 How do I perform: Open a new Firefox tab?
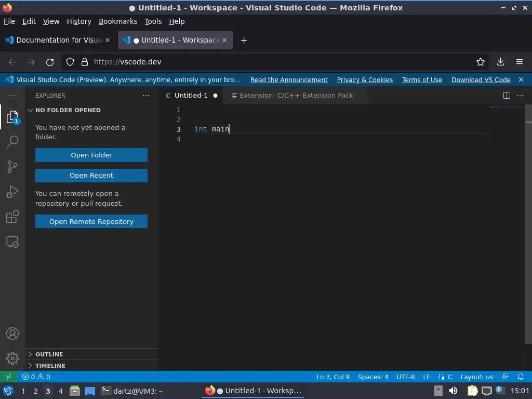pos(244,41)
